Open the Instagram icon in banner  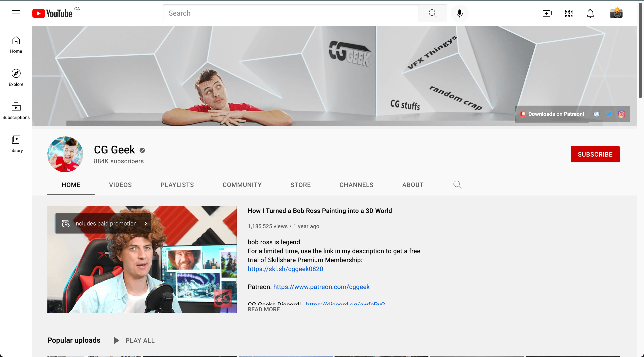(621, 114)
